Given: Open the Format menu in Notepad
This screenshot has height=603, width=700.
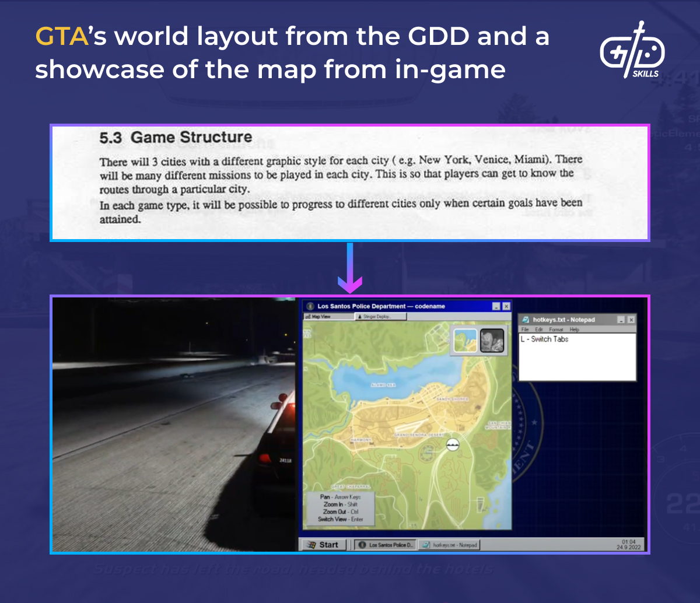Looking at the screenshot, I should pyautogui.click(x=556, y=329).
